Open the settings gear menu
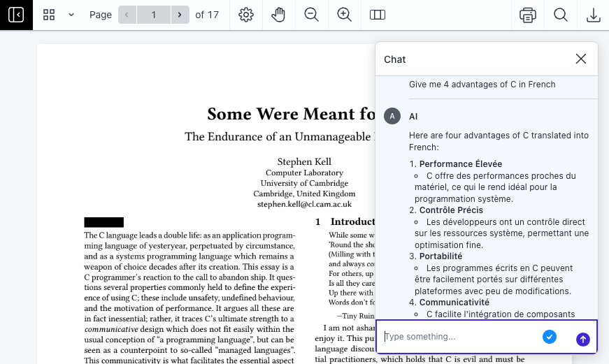 (x=246, y=15)
